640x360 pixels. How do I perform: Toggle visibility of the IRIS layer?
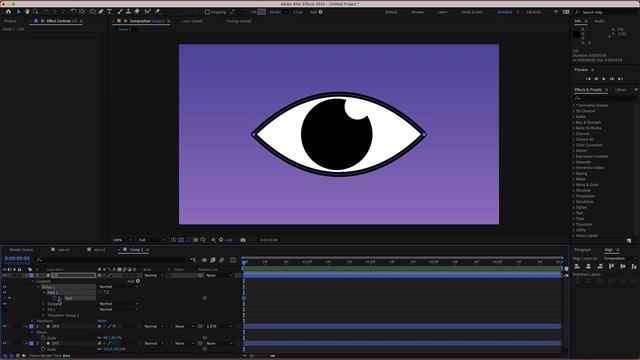(4, 327)
